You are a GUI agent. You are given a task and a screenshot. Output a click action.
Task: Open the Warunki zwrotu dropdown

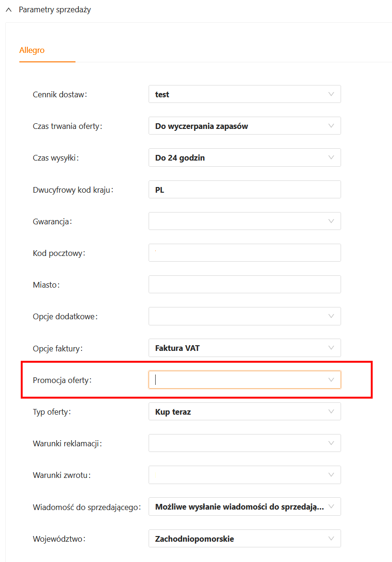click(x=244, y=475)
